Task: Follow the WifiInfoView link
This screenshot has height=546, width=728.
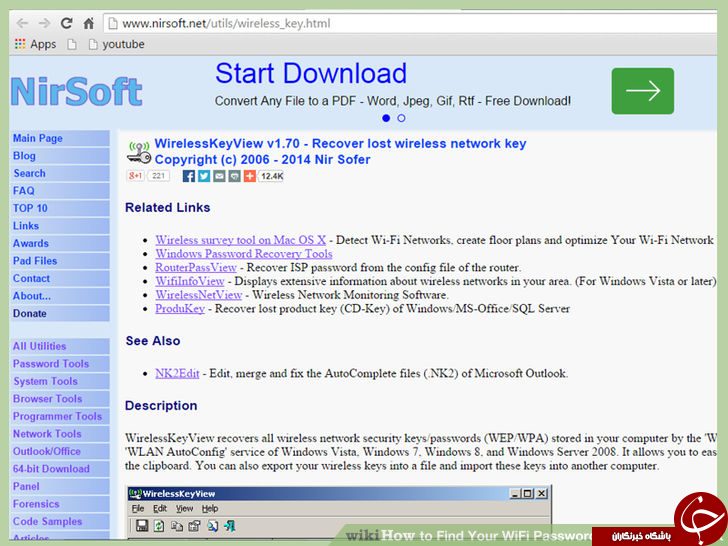Action: point(190,281)
